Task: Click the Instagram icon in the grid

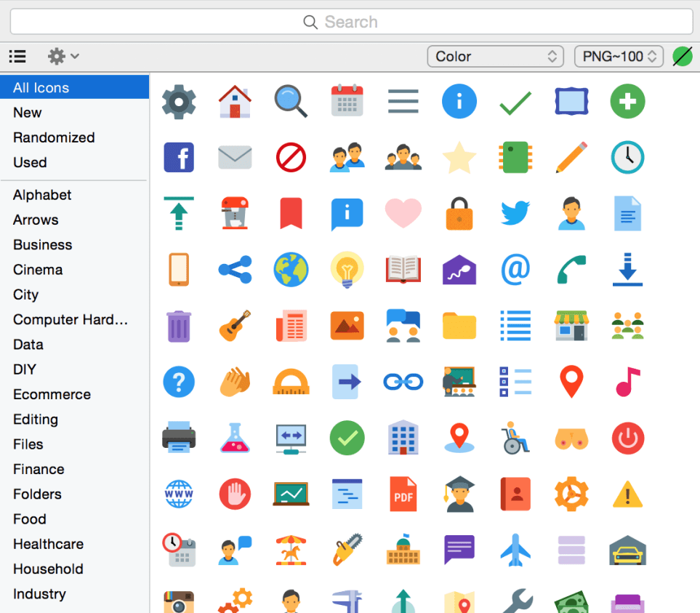Action: click(x=179, y=600)
